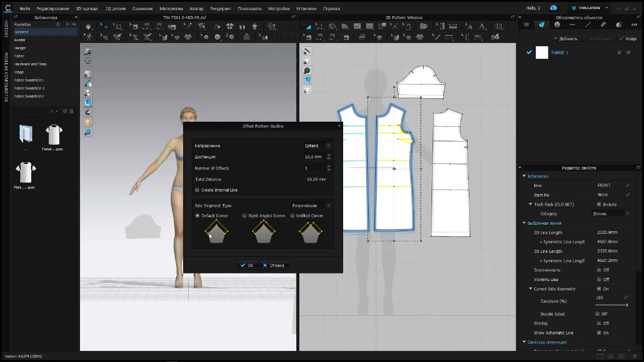Collapse the Information section
The image size is (644, 362).
coord(524,176)
